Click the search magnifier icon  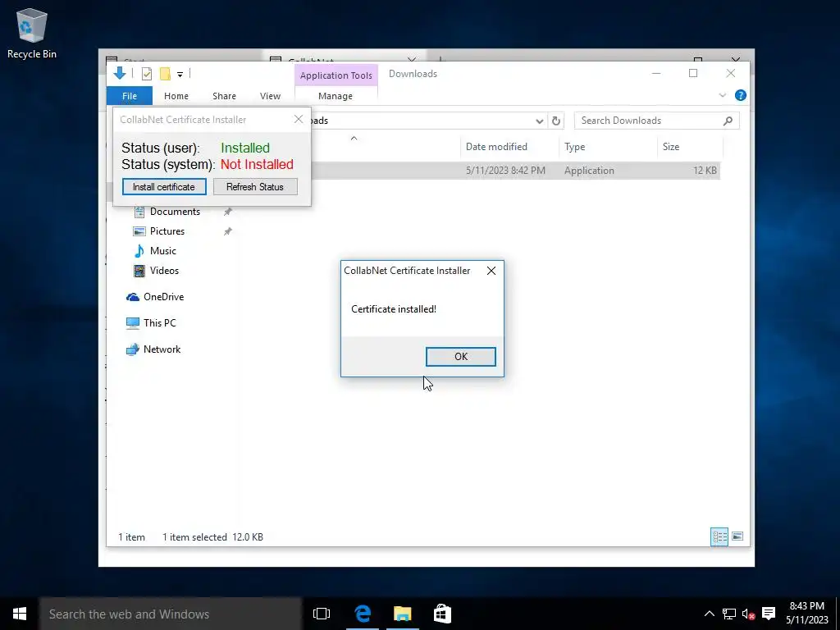click(x=728, y=121)
